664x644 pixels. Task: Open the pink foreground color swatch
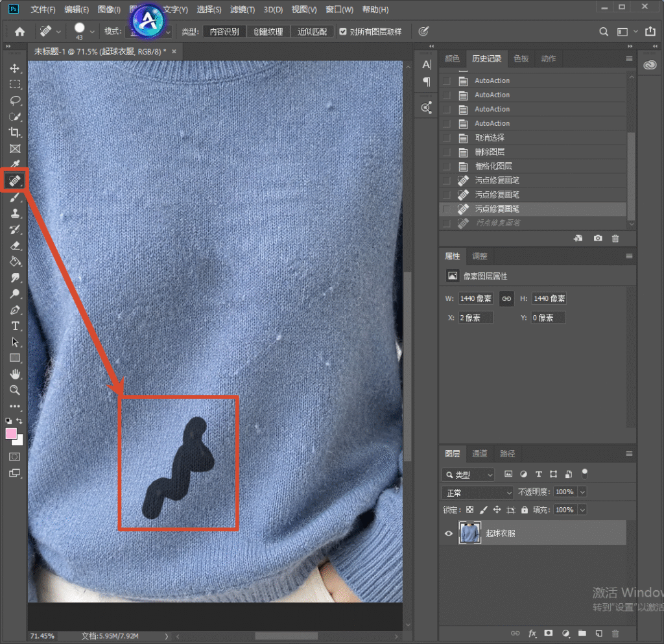click(x=11, y=434)
